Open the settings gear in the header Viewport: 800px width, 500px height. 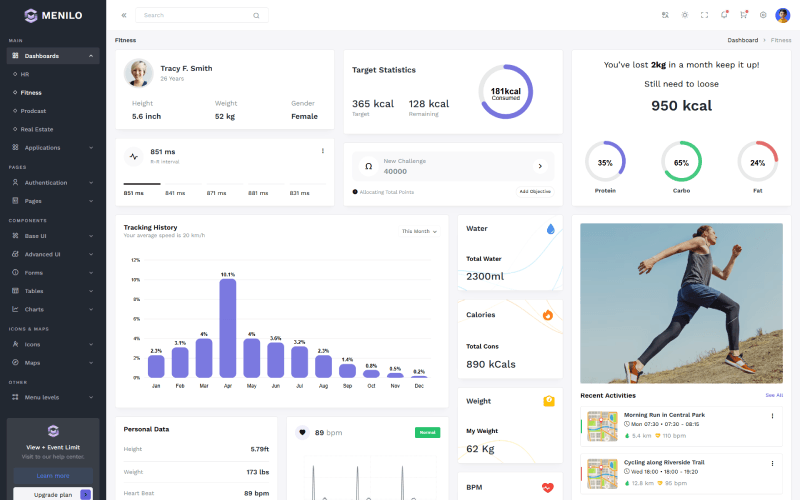[x=763, y=15]
